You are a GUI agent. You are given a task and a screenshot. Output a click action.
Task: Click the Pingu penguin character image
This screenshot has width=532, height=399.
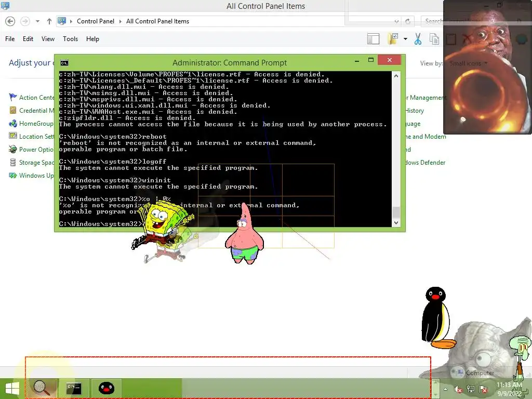[x=438, y=318]
